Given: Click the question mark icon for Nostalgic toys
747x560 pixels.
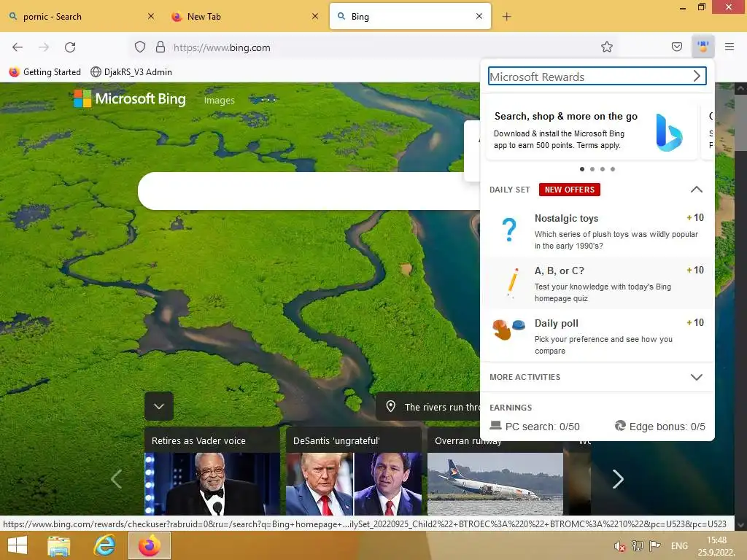Looking at the screenshot, I should pos(508,230).
